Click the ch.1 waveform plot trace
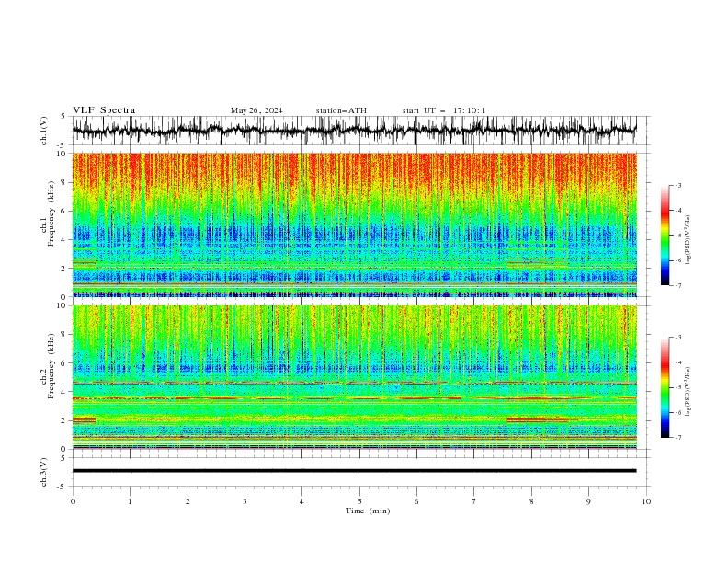This screenshot has height=563, width=728. [354, 130]
